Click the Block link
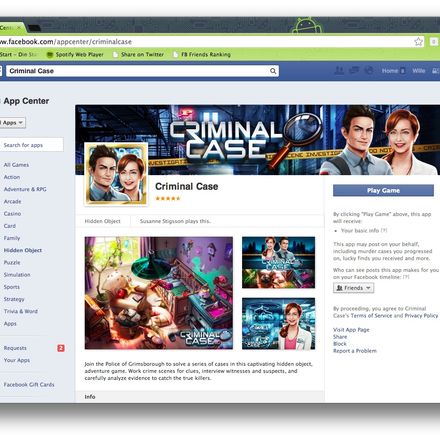Image resolution: width=440 pixels, height=440 pixels. point(340,344)
